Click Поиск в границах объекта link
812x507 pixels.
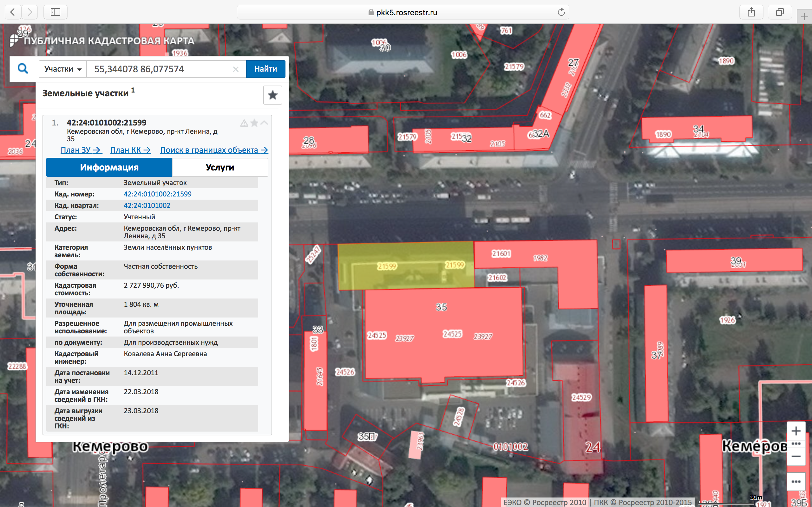[214, 150]
